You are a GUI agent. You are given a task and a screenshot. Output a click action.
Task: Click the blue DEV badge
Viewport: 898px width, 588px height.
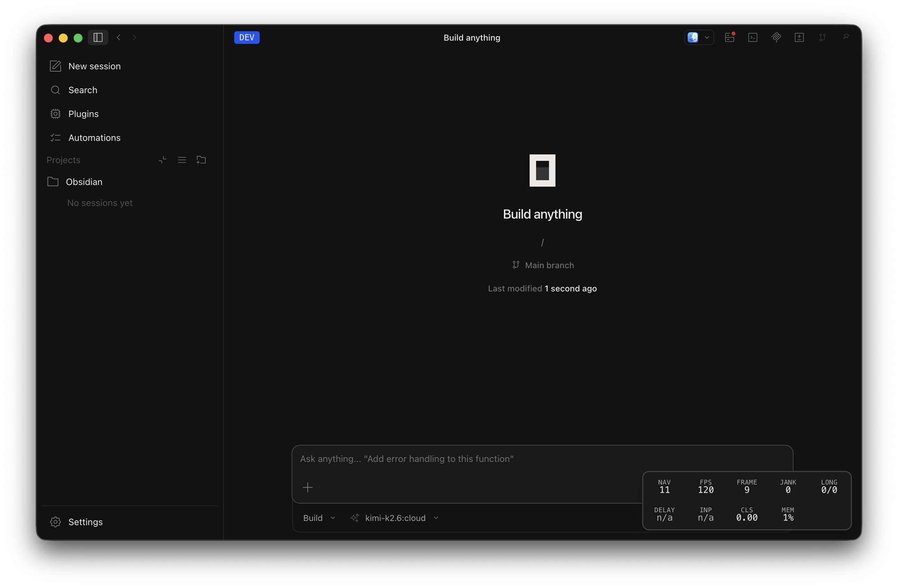pos(247,37)
